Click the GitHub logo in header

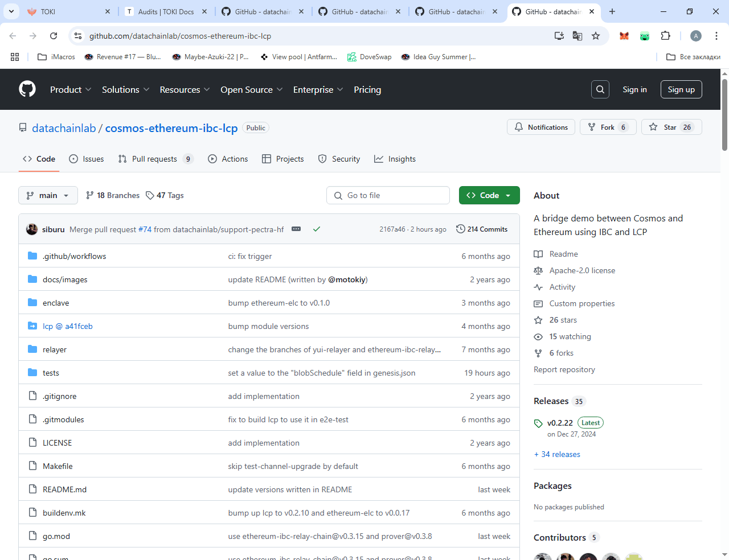[x=27, y=89]
